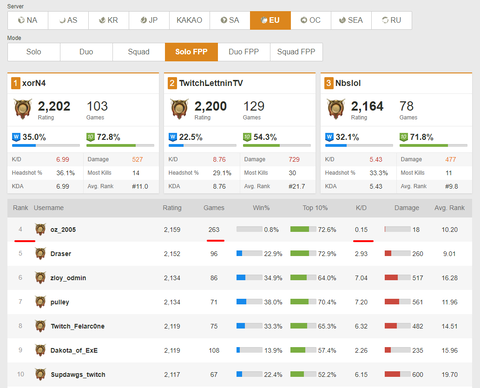Click the K/D column header
The image size is (480, 388).
(361, 208)
